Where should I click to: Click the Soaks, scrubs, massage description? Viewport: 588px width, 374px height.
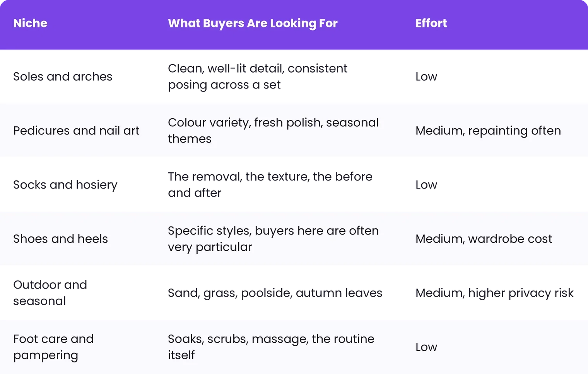[271, 347]
